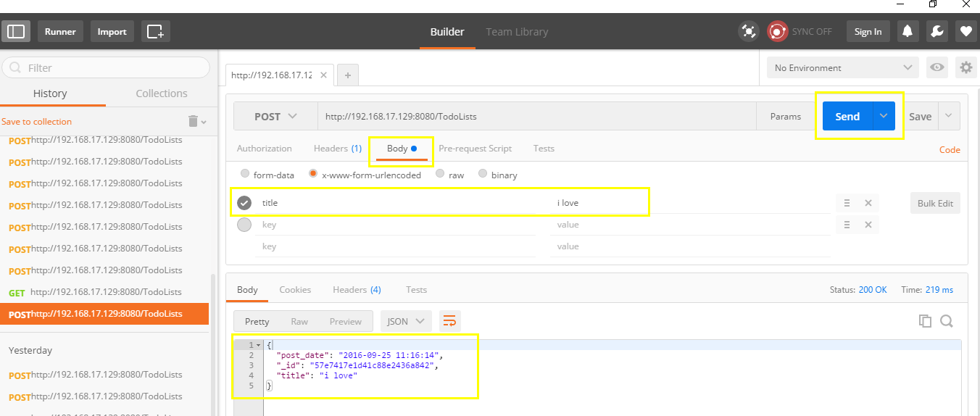Toggle the sidebar panel icon
This screenshot has width=980, height=416.
click(x=16, y=31)
